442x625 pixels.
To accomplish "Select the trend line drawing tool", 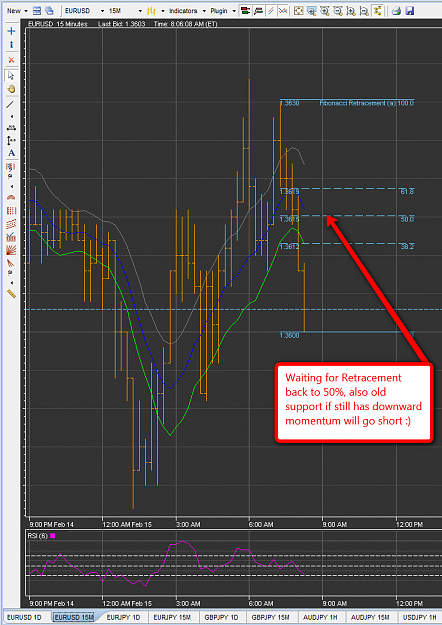I will click(x=10, y=104).
